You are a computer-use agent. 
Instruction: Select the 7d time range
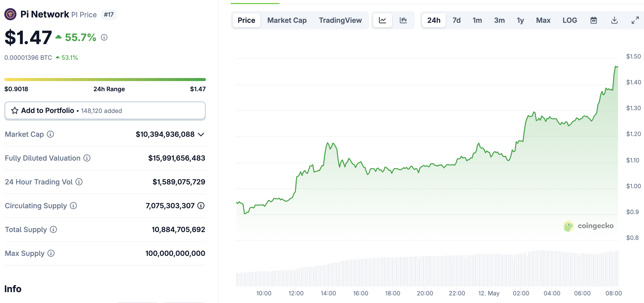tap(456, 20)
